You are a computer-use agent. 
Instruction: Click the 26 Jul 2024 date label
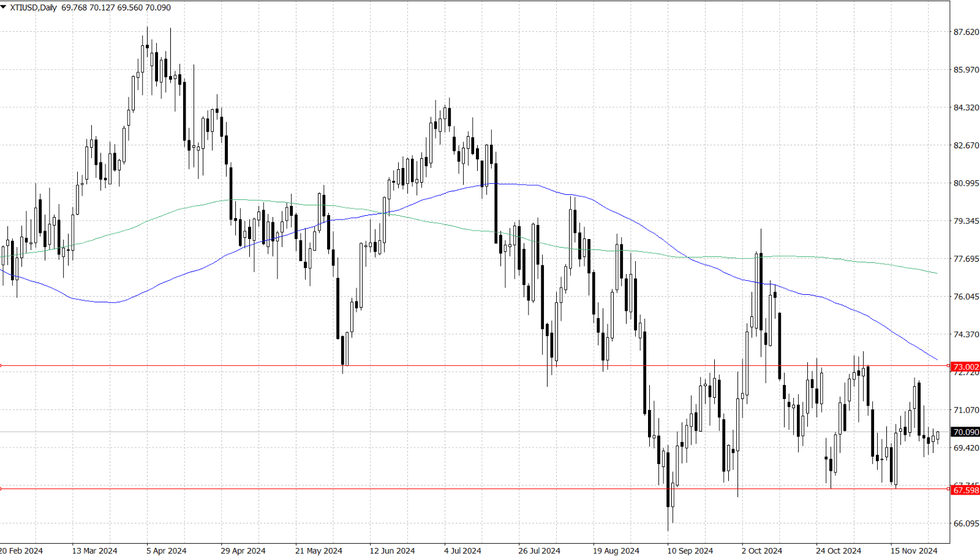point(539,550)
